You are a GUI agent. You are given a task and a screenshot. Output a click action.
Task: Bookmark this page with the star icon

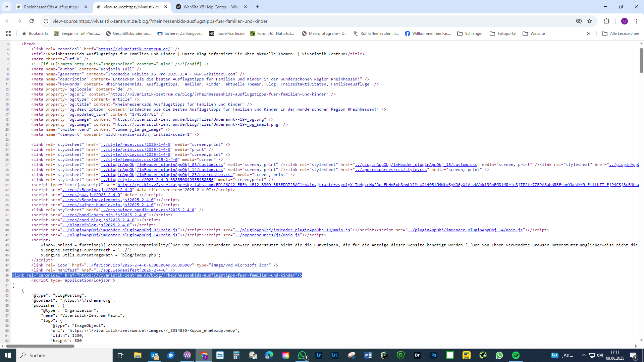point(590,21)
